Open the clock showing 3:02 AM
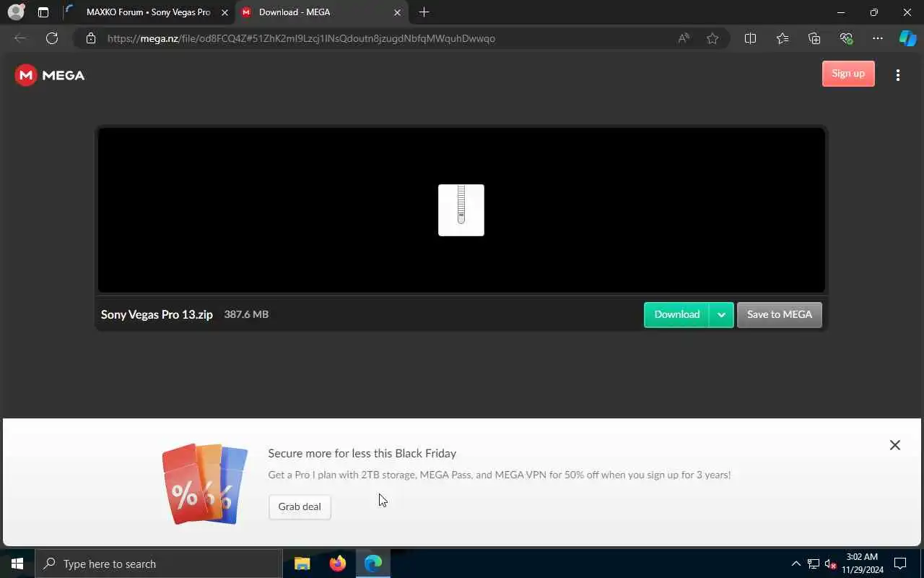 [x=863, y=564]
